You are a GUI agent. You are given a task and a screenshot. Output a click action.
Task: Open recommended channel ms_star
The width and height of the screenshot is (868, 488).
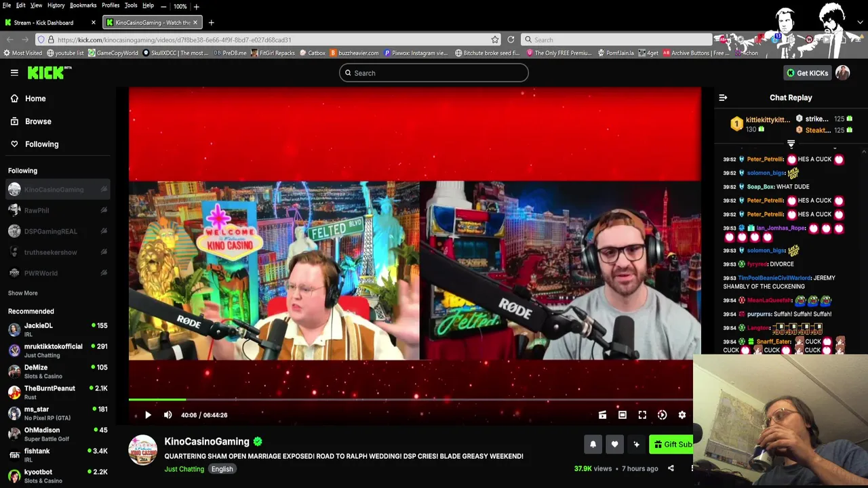pos(57,413)
